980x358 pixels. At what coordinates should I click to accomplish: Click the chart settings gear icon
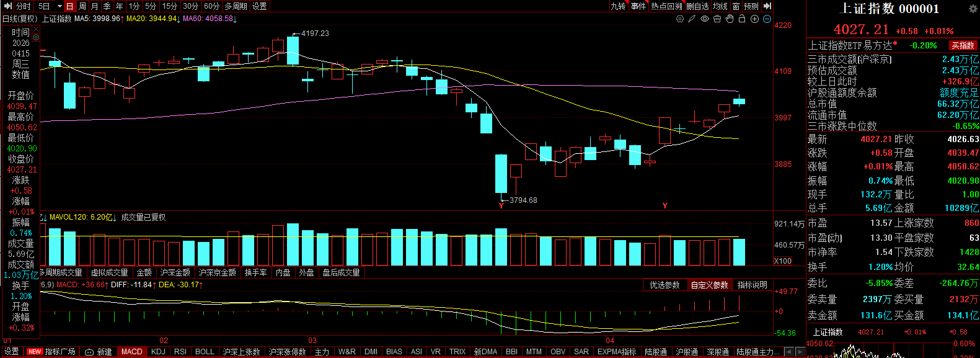pyautogui.click(x=680, y=19)
